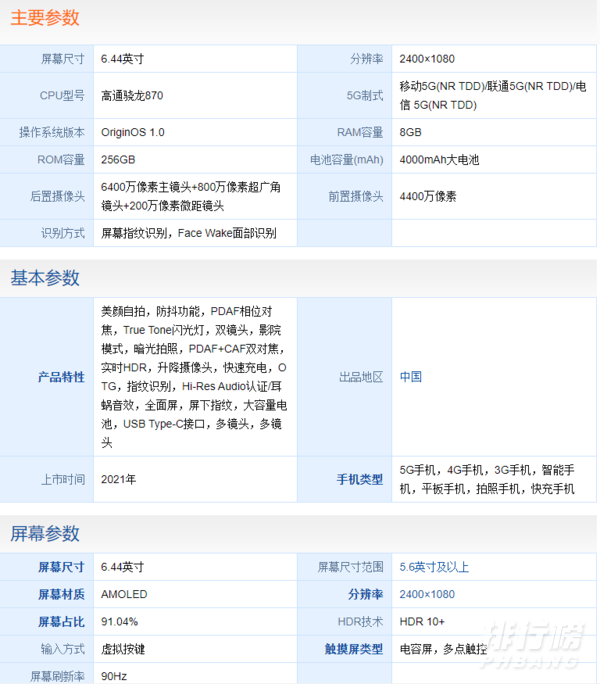Click the OriginOS 1.0 system version cell
The height and width of the screenshot is (684, 600).
133,132
